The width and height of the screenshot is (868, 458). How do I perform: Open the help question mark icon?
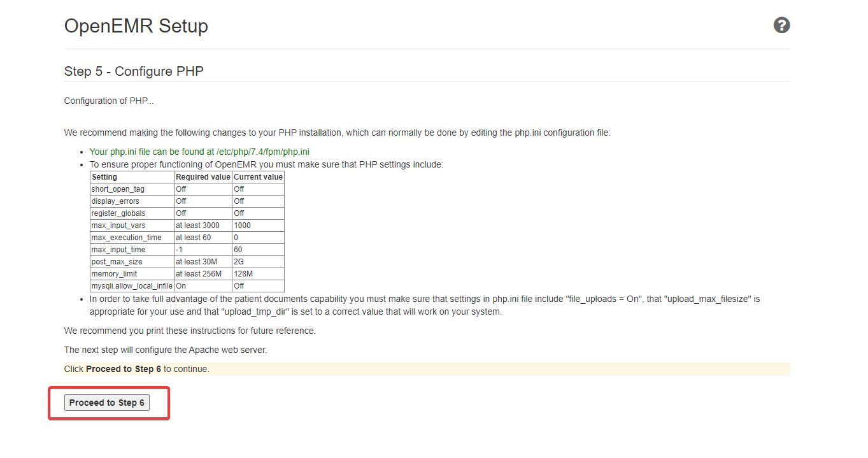click(x=781, y=25)
